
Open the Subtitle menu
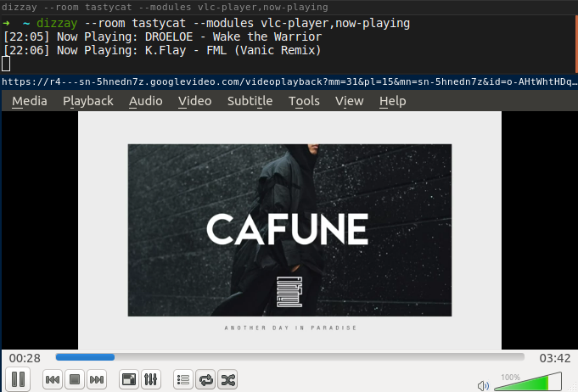pyautogui.click(x=250, y=101)
